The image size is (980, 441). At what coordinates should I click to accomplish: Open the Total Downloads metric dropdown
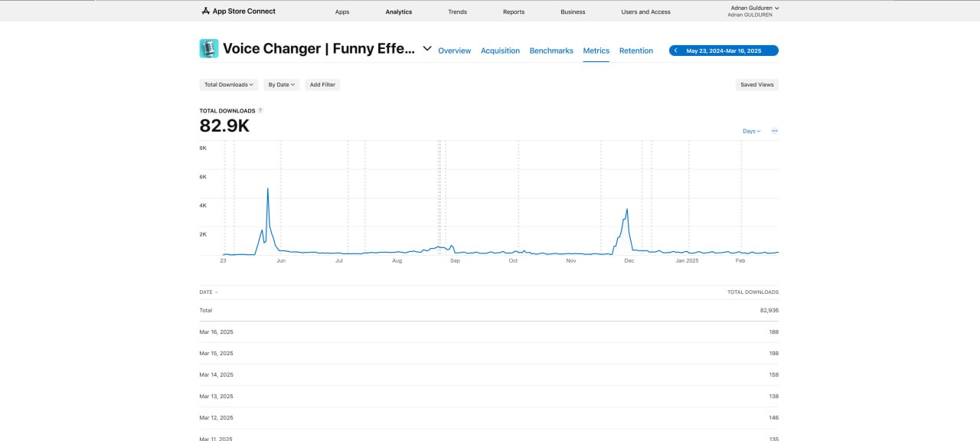coord(228,85)
